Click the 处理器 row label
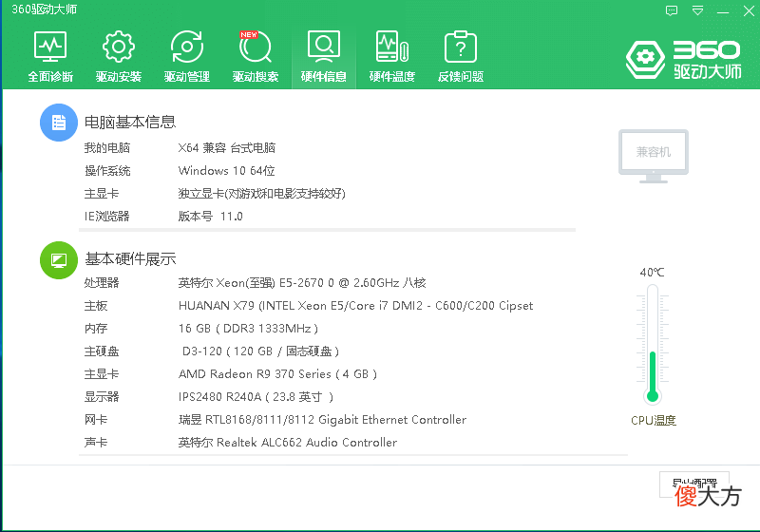Screen dimensions: 760x532 point(102,283)
